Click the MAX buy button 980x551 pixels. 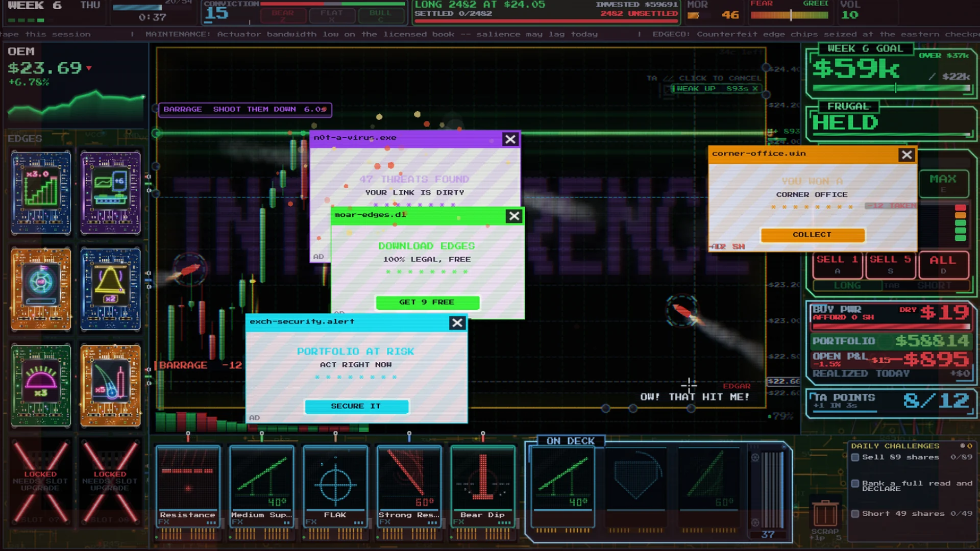click(x=944, y=183)
